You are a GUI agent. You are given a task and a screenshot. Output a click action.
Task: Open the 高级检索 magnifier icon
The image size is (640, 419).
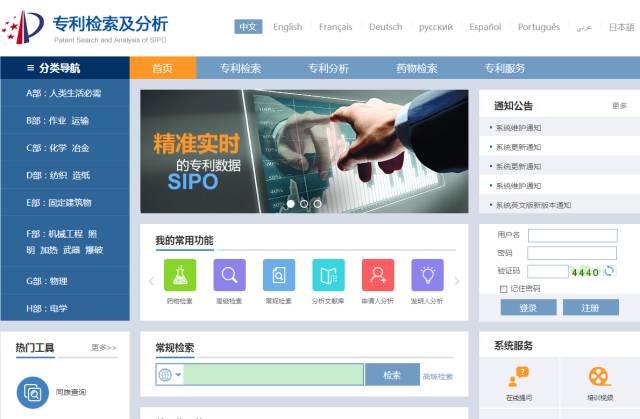point(229,275)
